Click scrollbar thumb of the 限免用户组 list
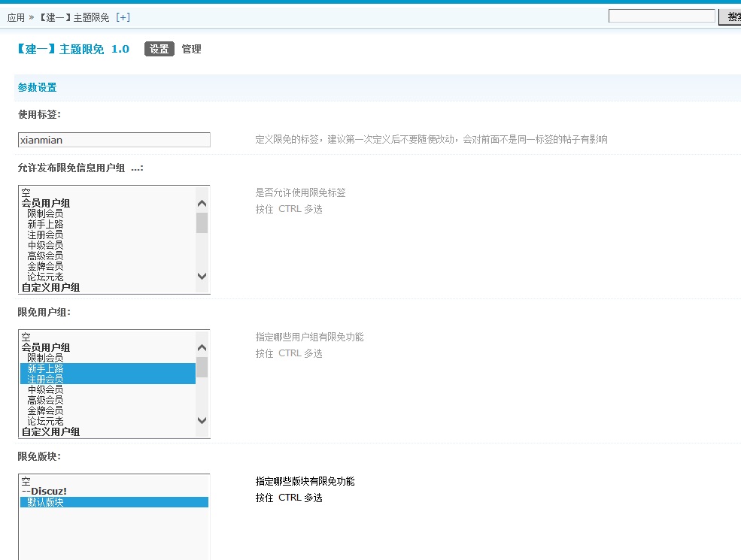This screenshot has width=741, height=560. click(202, 367)
